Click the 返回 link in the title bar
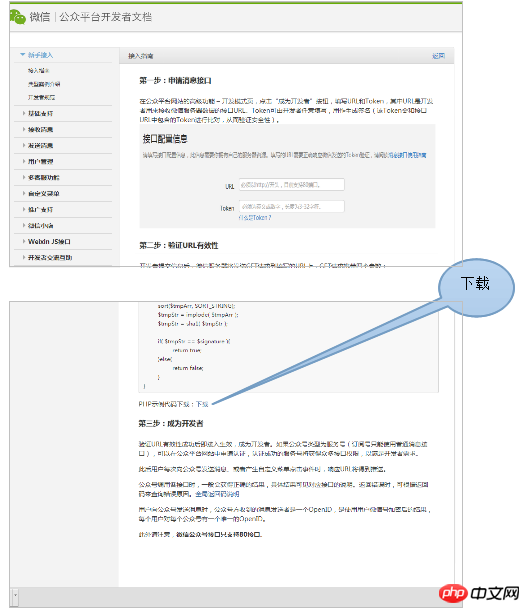 pos(438,56)
